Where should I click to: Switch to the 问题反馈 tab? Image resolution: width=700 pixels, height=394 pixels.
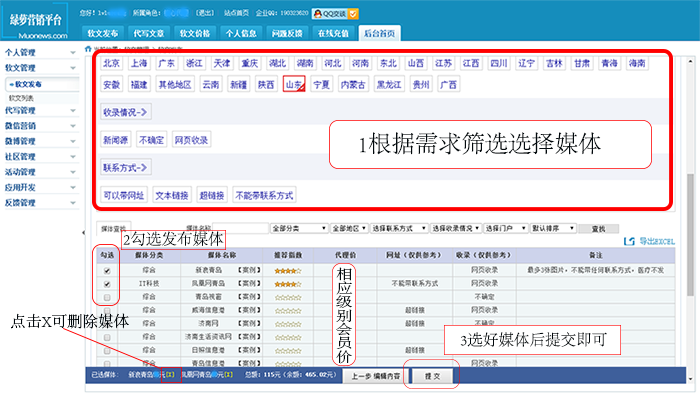point(287,33)
